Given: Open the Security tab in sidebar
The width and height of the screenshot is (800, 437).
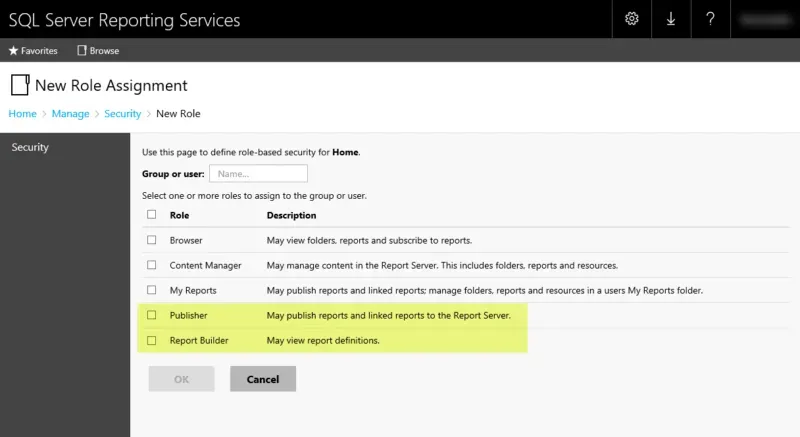Looking at the screenshot, I should coord(30,147).
